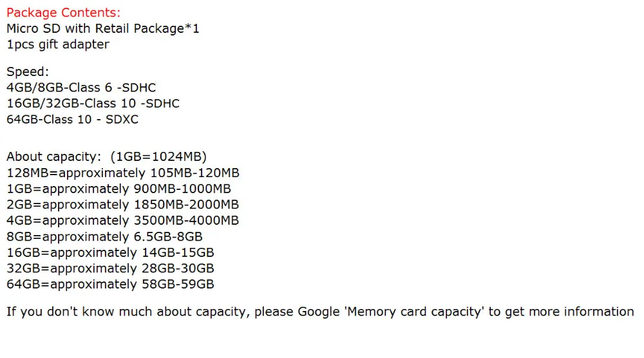Click the '4GB=approximately 3500MB-4000MB' line
644x358 pixels.
coord(122,220)
